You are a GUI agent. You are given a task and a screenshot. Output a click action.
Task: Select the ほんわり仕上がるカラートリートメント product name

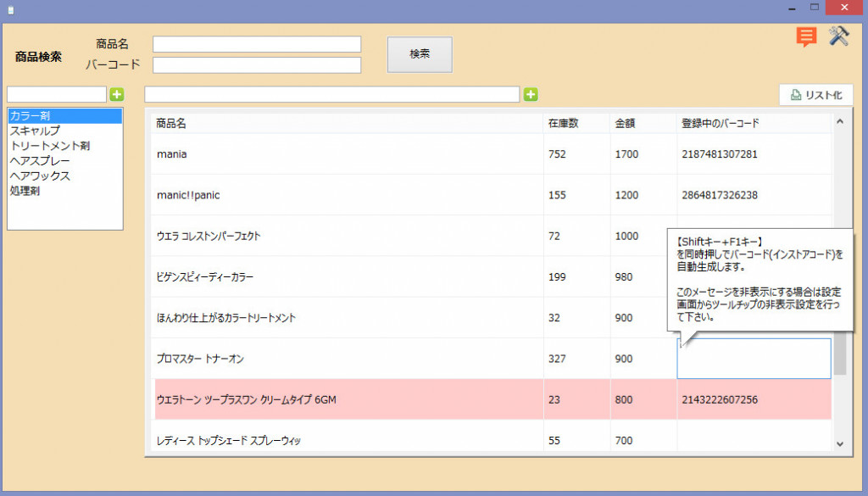click(x=225, y=318)
